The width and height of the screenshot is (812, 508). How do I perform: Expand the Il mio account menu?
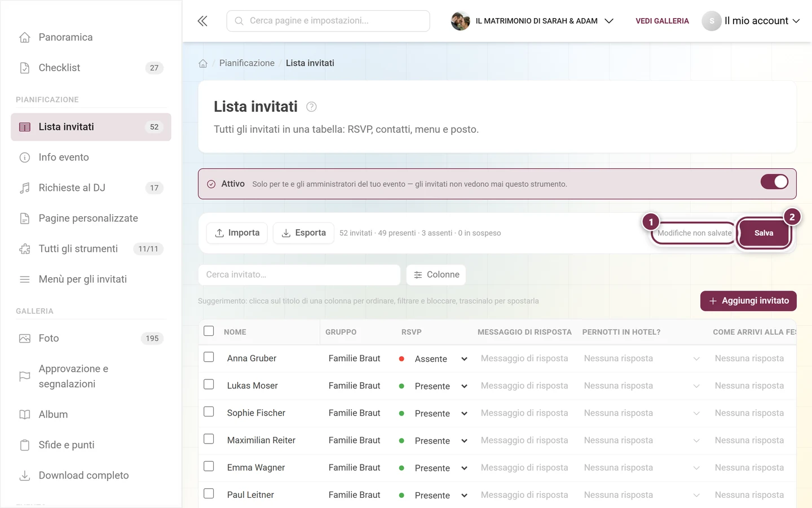pos(751,21)
